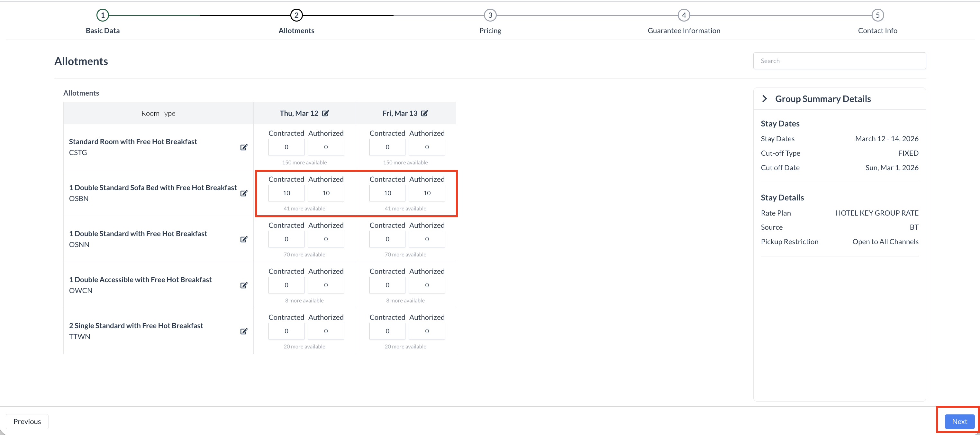Image resolution: width=980 pixels, height=435 pixels.
Task: Click edit icon next to Fri, Mar 13
Action: point(424,113)
